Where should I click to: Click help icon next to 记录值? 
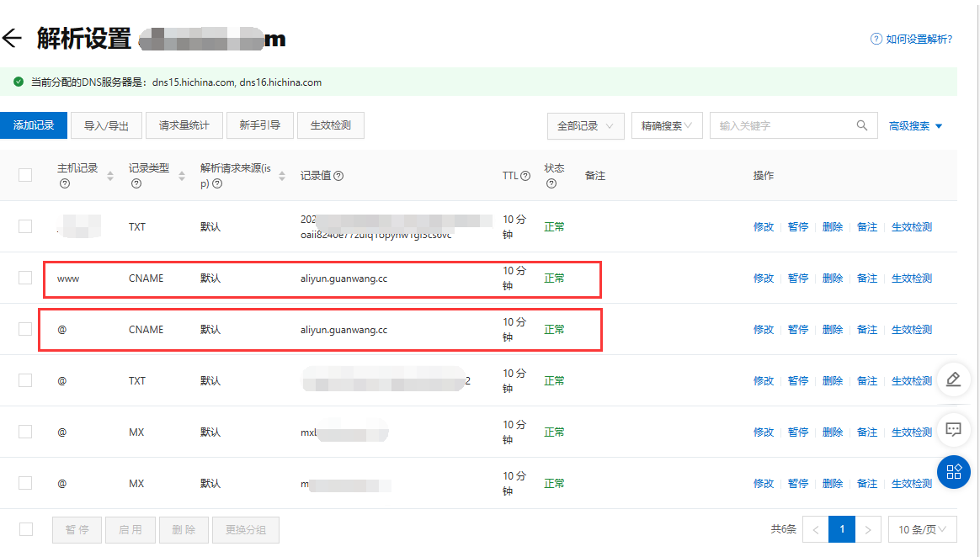(338, 176)
